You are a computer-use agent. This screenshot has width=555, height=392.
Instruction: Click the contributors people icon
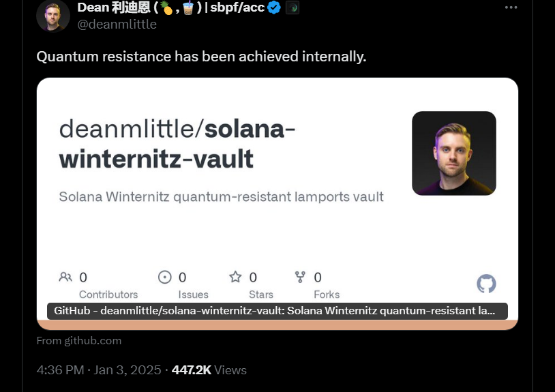click(65, 277)
